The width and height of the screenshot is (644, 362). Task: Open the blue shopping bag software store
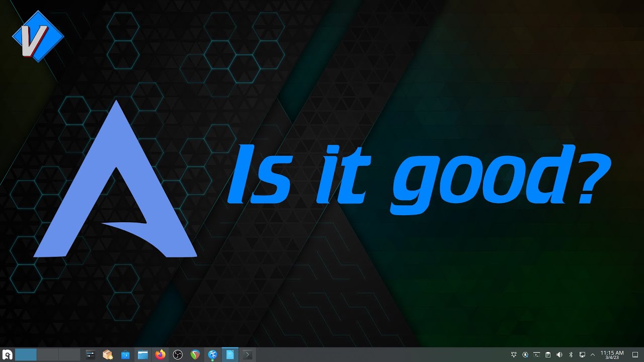click(125, 355)
